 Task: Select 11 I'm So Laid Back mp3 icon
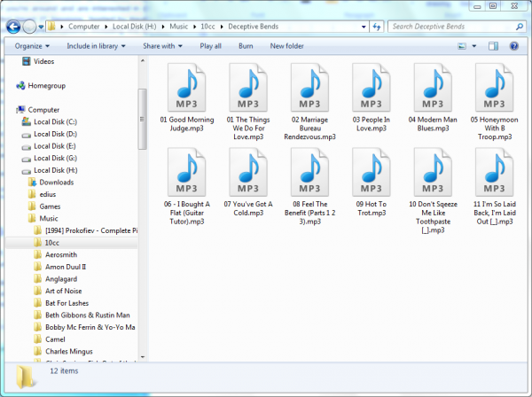point(495,172)
